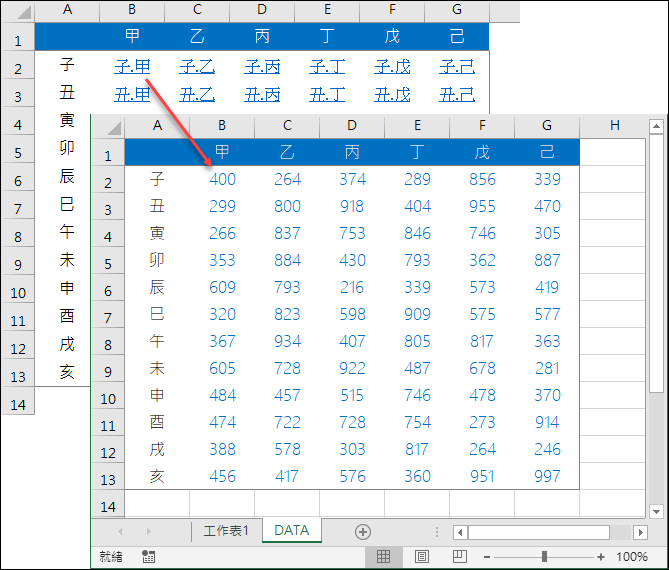
Task: Click cell with value 400
Action: [222, 179]
